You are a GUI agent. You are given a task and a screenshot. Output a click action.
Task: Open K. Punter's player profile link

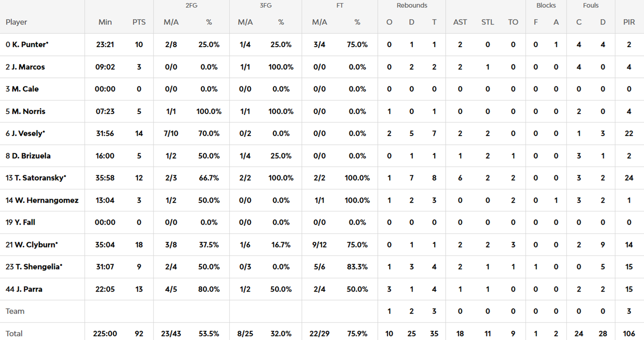tap(29, 44)
